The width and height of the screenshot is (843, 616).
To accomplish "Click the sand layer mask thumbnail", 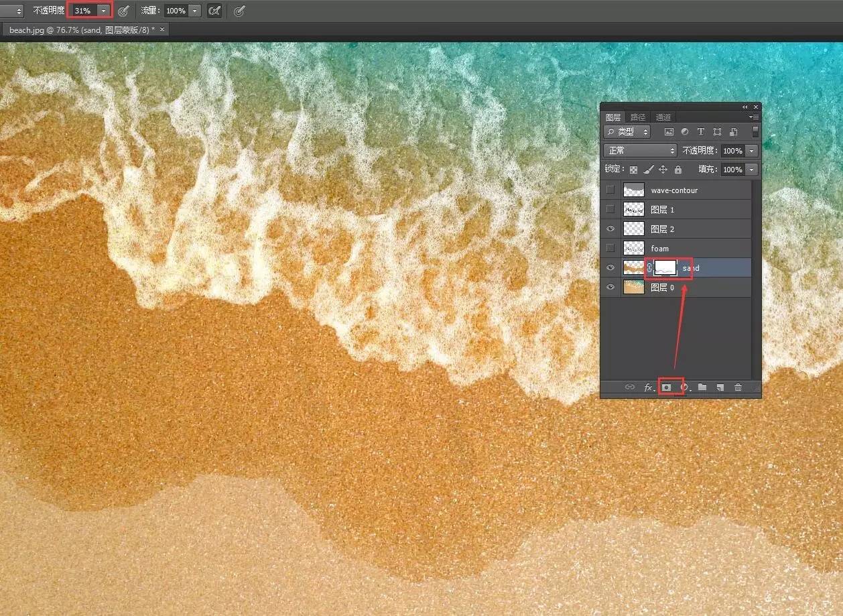I will coord(665,268).
